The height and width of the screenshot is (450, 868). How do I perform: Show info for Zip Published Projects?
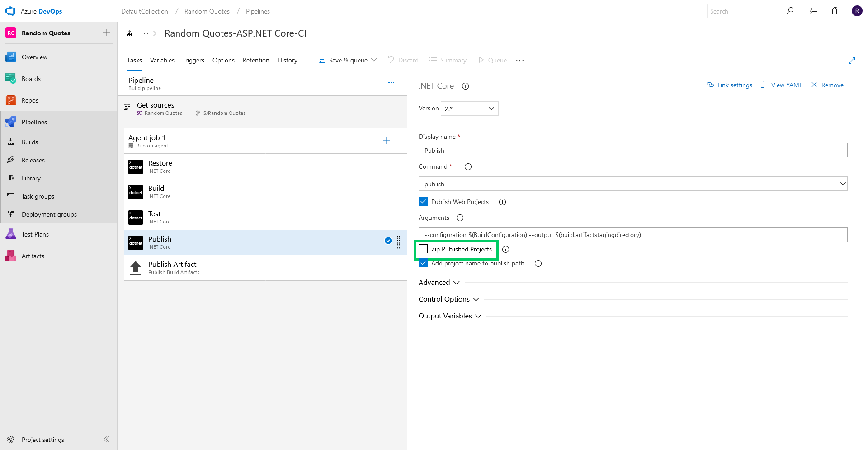506,249
